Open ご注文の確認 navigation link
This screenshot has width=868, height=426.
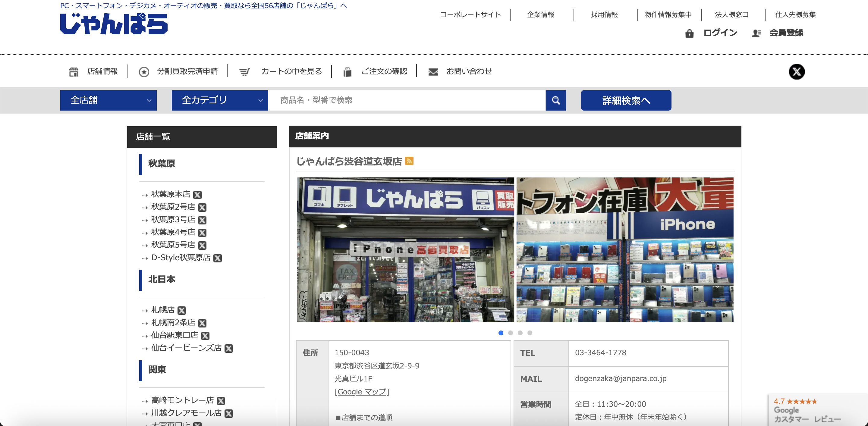click(x=384, y=71)
